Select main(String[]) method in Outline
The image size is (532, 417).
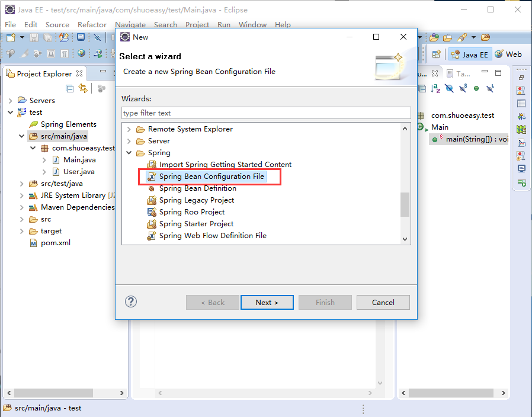coord(470,139)
